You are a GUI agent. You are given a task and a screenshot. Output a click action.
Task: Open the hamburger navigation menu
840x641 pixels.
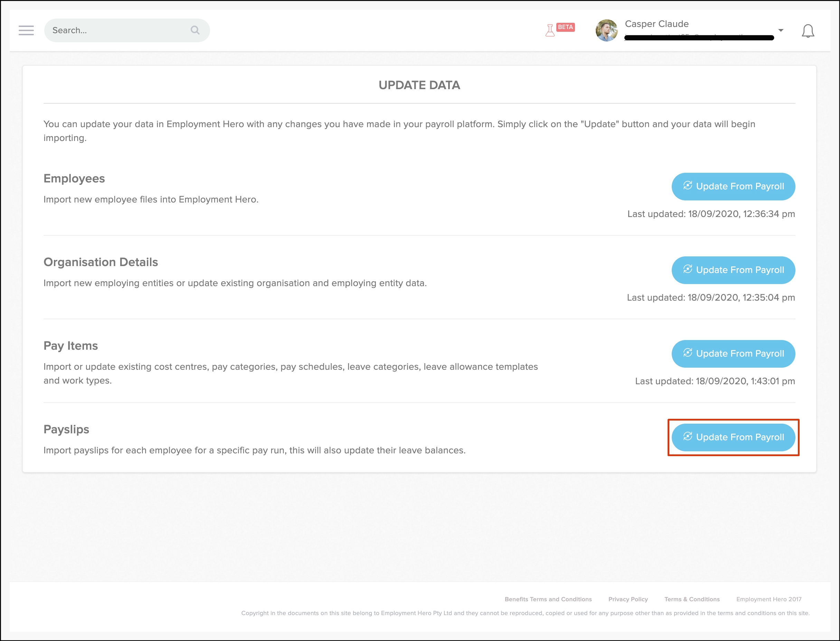26,30
